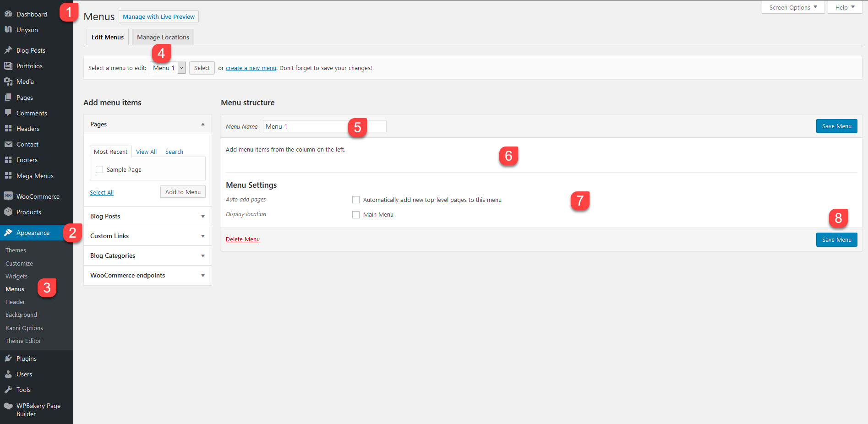
Task: Click the WooCommerce logo icon
Action: tap(8, 196)
